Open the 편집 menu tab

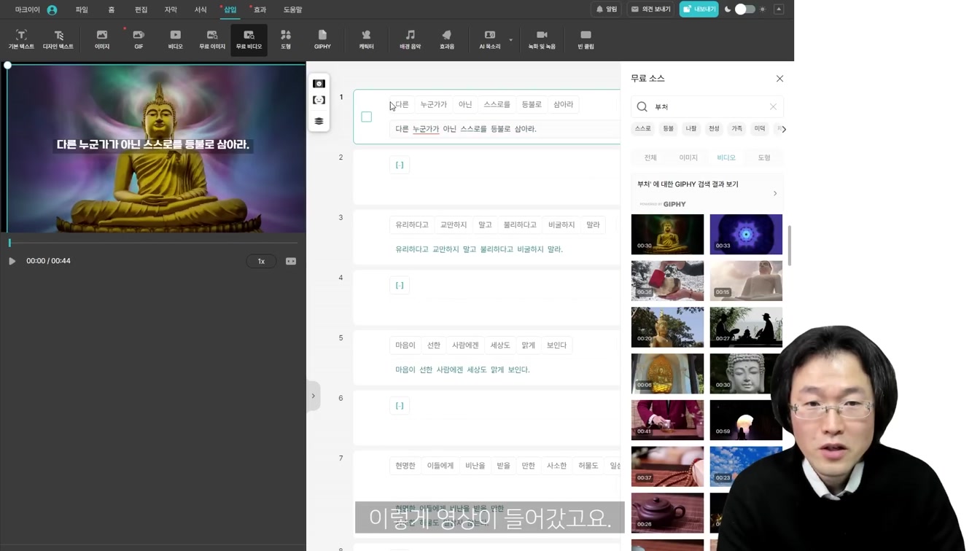[141, 10]
